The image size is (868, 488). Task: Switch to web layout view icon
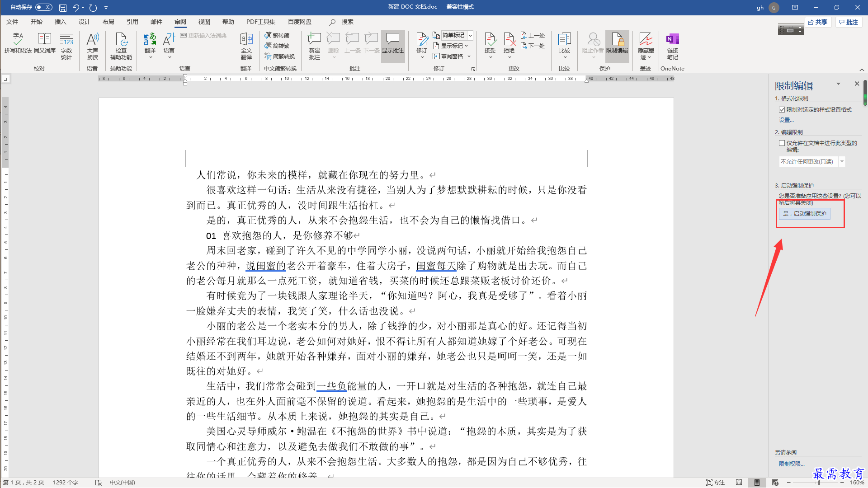(x=775, y=483)
